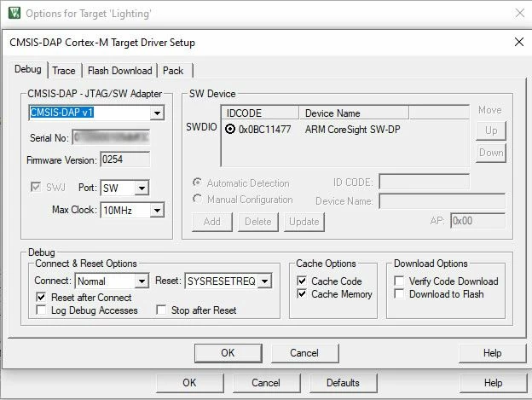Click OK in the Options for Target window
Viewport: 532px width, 400px height.
click(x=189, y=383)
